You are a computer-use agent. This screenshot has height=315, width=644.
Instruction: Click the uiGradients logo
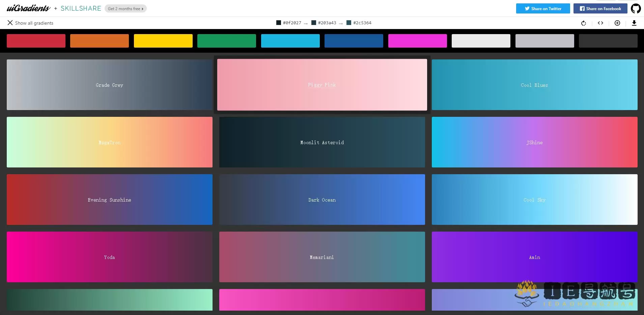pos(29,8)
